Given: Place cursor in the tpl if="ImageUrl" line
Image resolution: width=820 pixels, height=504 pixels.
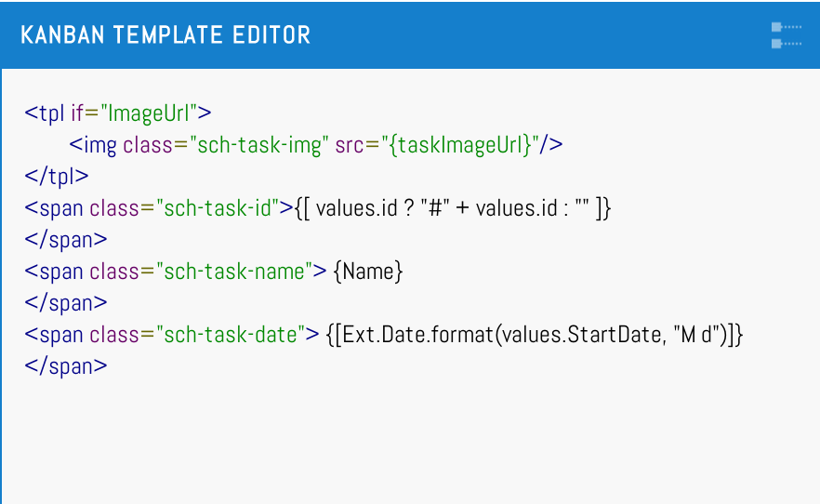Looking at the screenshot, I should 118,113.
